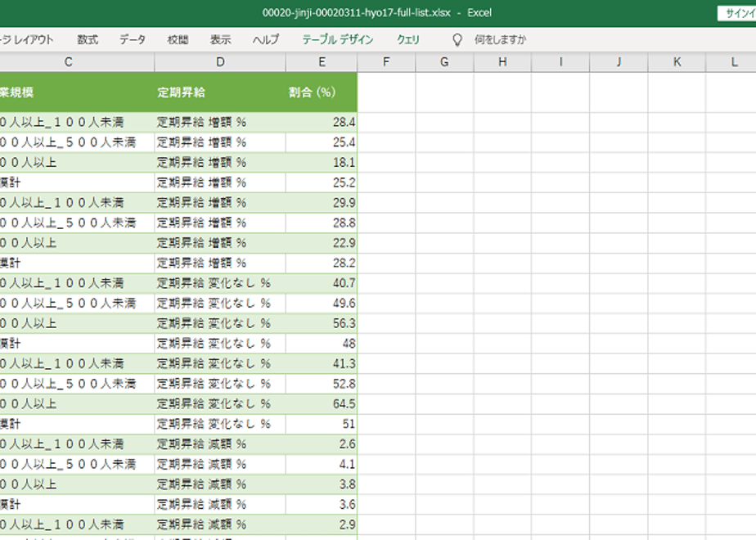Select column I header

560,62
